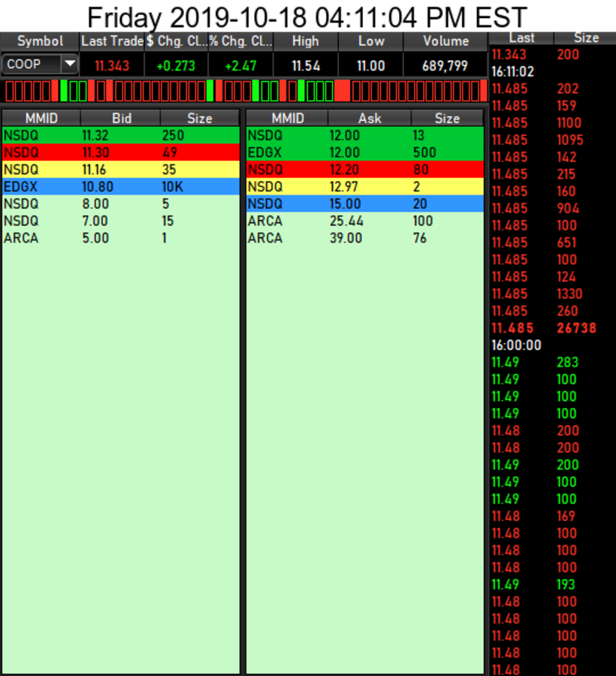Select the ARCA ask row at 39.00
Image resolution: width=616 pixels, height=676 pixels.
click(364, 238)
